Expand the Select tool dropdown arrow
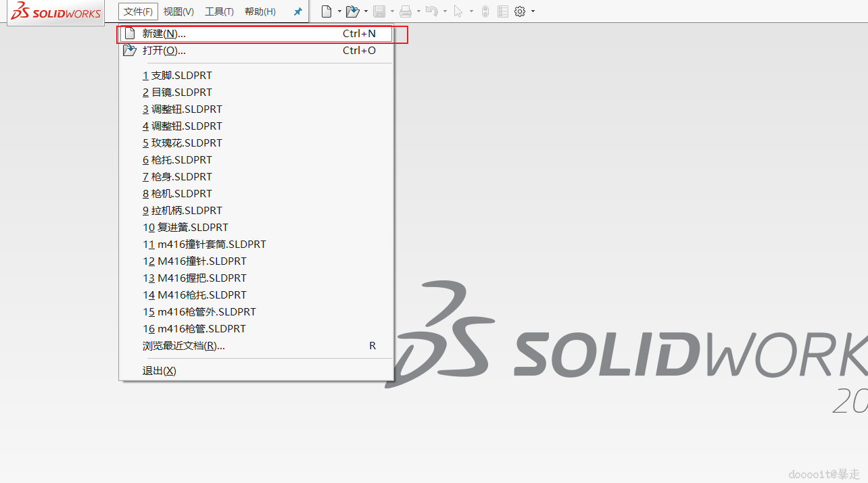 pos(471,11)
